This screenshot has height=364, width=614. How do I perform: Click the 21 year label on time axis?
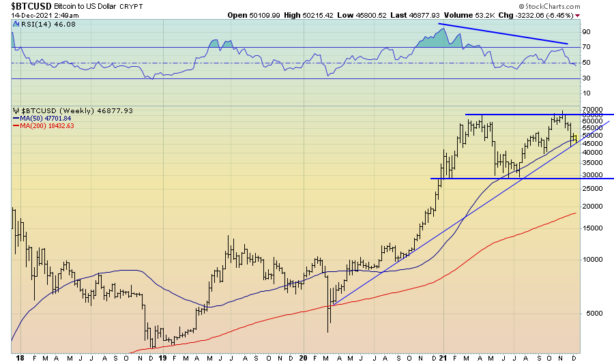point(442,357)
